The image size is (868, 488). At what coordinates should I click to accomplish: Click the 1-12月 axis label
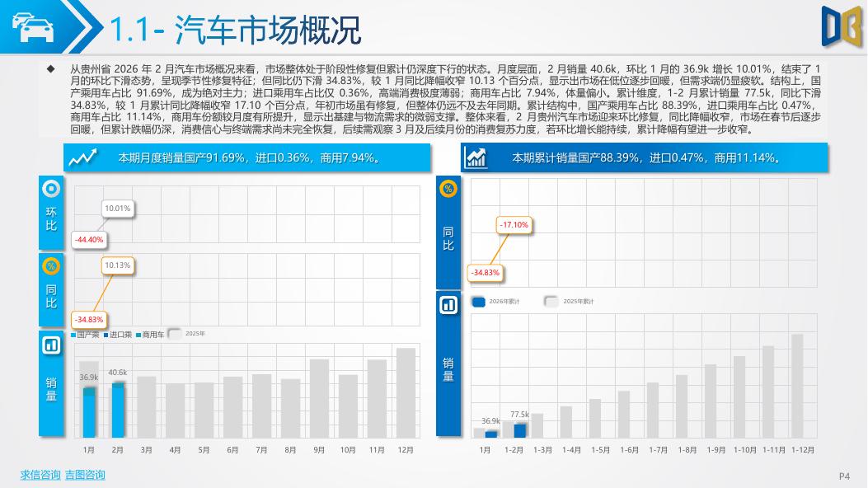803,450
